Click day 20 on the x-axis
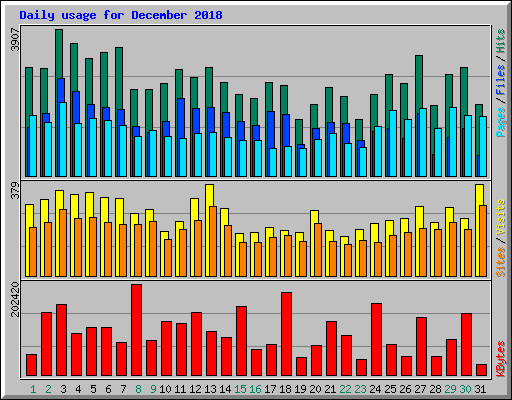The height and width of the screenshot is (400, 512). (315, 389)
